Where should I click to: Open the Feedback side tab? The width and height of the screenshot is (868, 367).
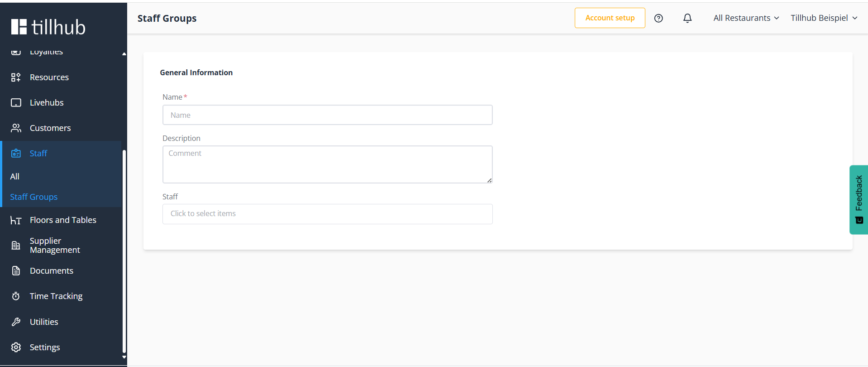pos(858,199)
